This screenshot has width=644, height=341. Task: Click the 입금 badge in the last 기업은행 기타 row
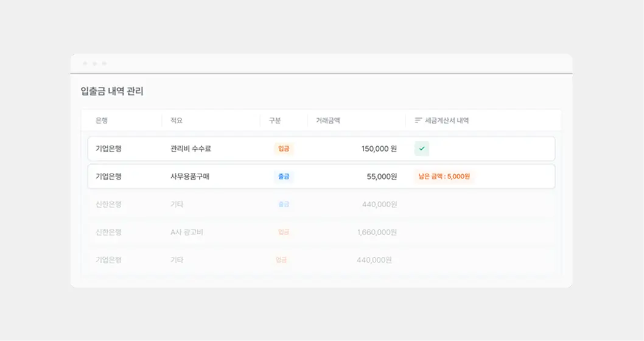(281, 260)
